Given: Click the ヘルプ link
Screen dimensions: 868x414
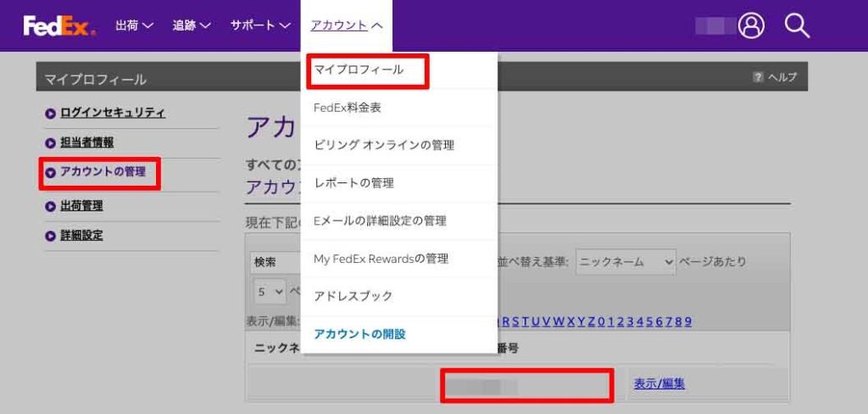Looking at the screenshot, I should point(782,77).
